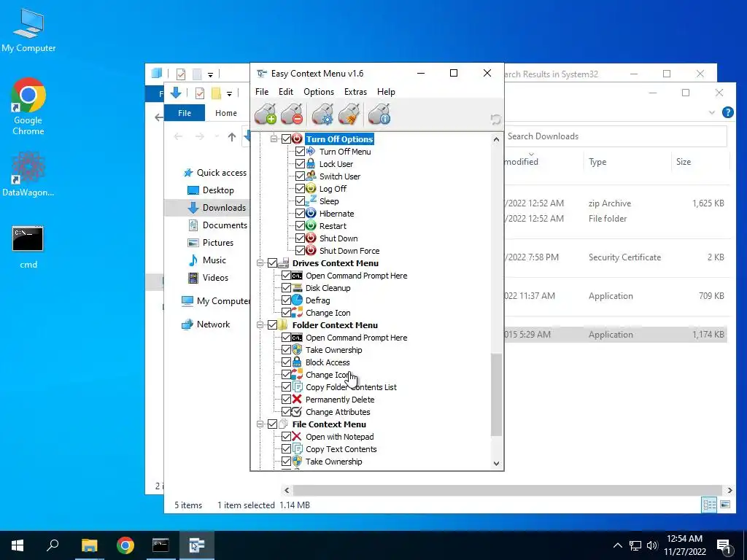Click the Apply Changes mouse icon with green plus
The width and height of the screenshot is (747, 560).
click(266, 114)
